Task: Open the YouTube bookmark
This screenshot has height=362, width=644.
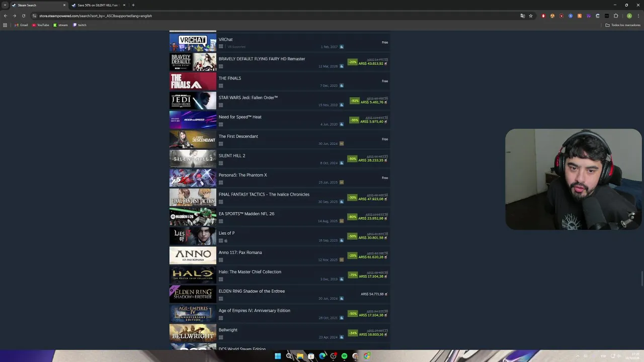Action: tap(40, 25)
